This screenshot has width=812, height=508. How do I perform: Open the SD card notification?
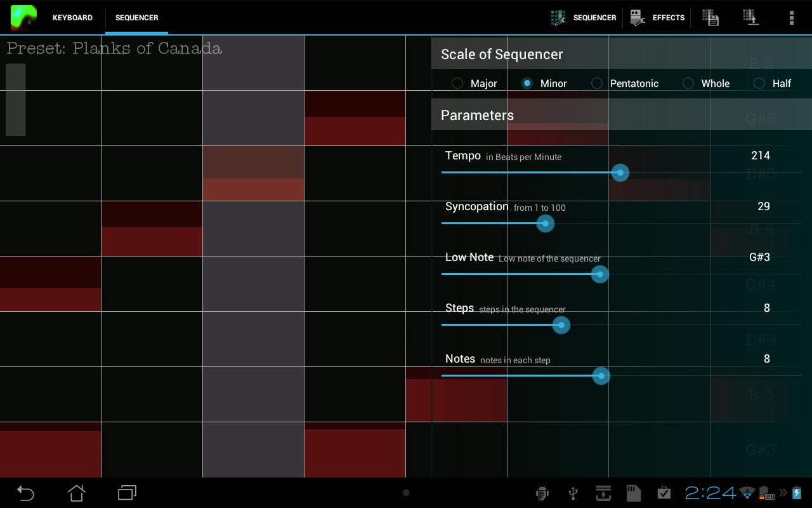tap(634, 493)
